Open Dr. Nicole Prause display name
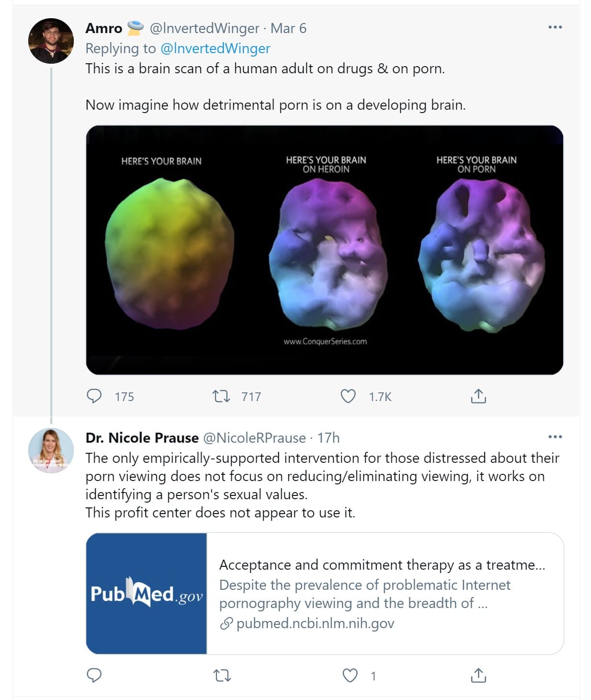 click(142, 437)
